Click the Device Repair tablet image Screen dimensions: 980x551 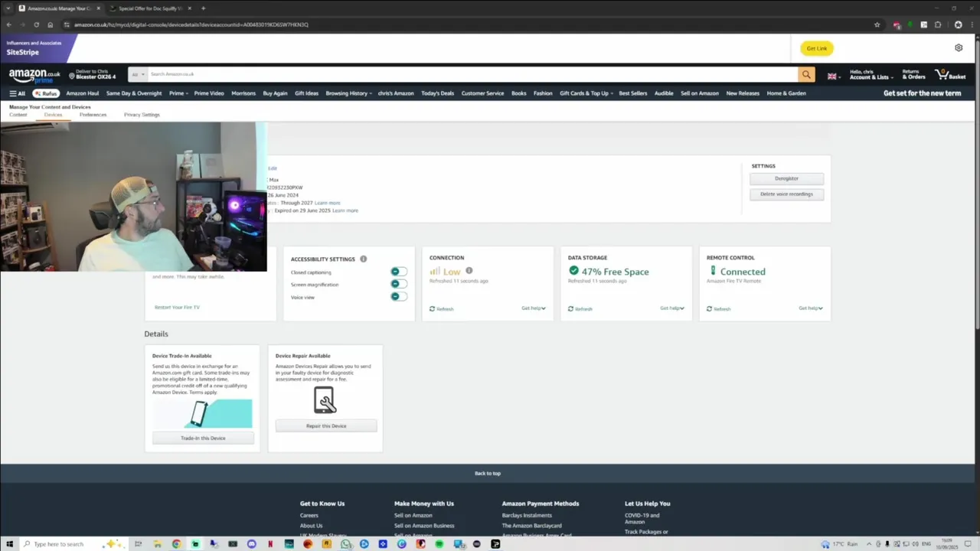pyautogui.click(x=325, y=399)
